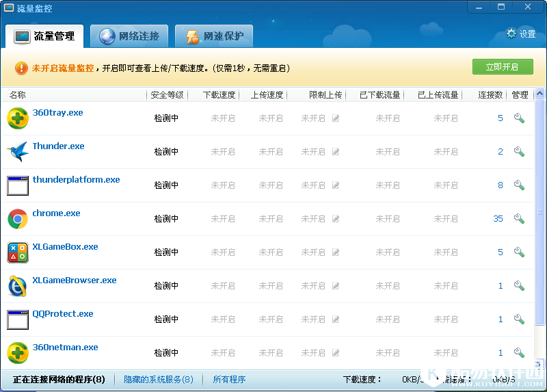Click the list scrollbar up arrow
Screen dimensions: 547x392
point(539,94)
